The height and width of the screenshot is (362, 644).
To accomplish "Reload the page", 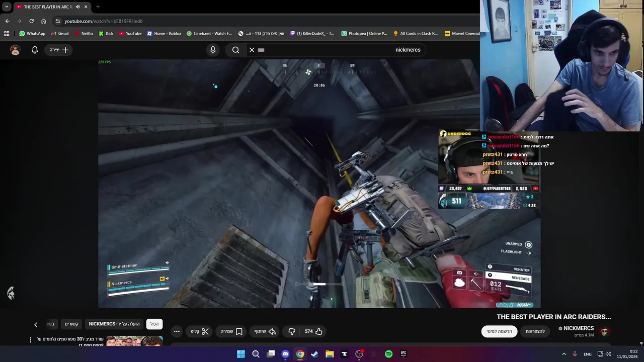I will [31, 21].
